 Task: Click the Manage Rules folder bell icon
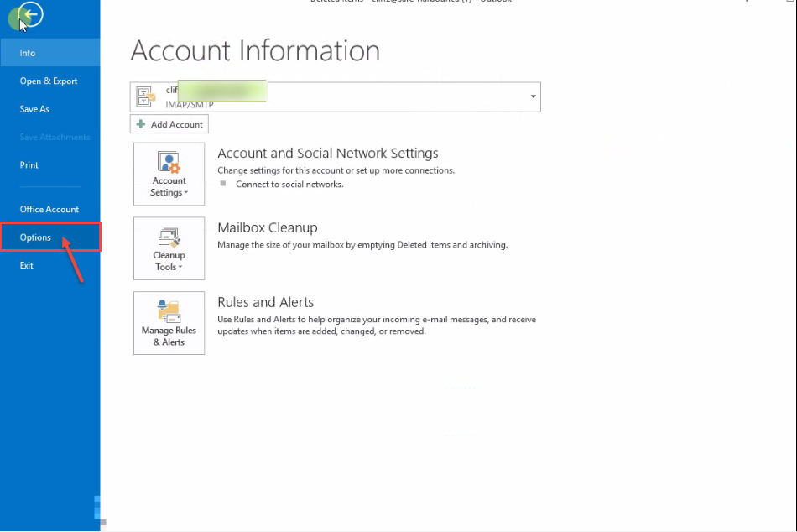169,311
